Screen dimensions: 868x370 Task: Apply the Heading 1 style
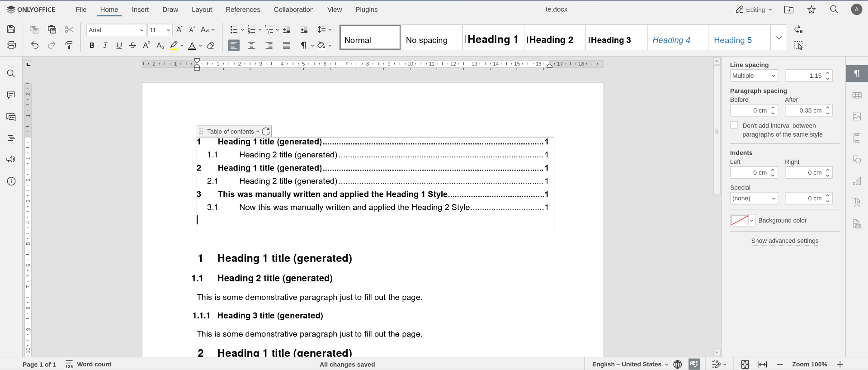click(x=493, y=38)
